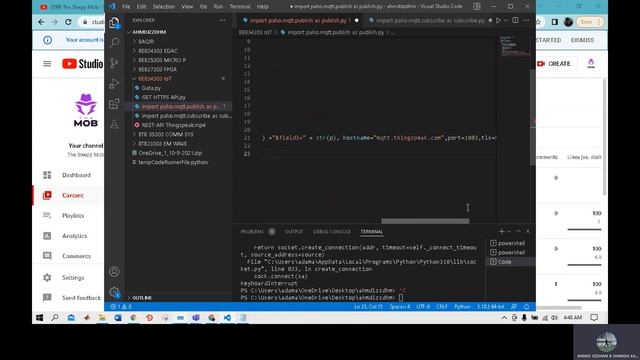This screenshot has height=360, width=640.
Task: Switch to the DEBUG CONSOLE tab
Action: click(x=331, y=231)
